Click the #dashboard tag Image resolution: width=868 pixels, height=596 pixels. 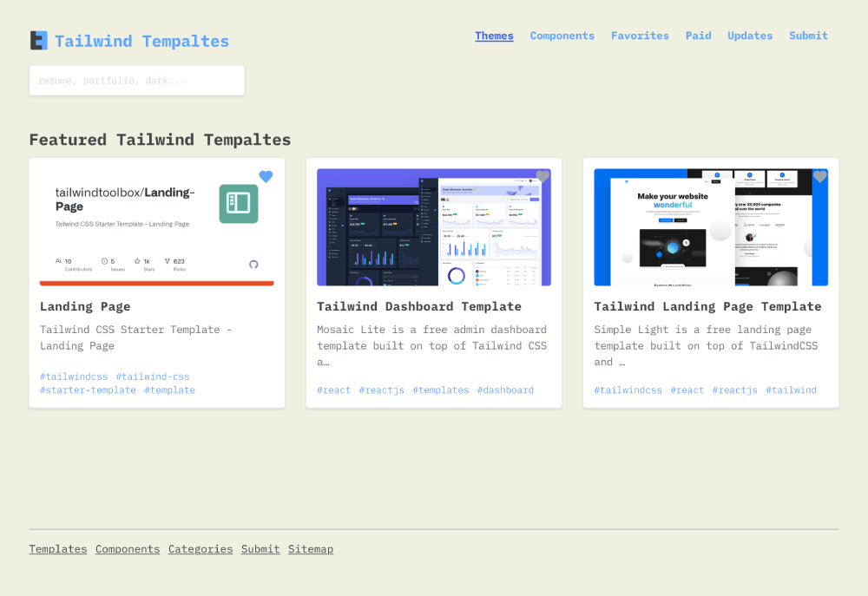click(x=505, y=390)
